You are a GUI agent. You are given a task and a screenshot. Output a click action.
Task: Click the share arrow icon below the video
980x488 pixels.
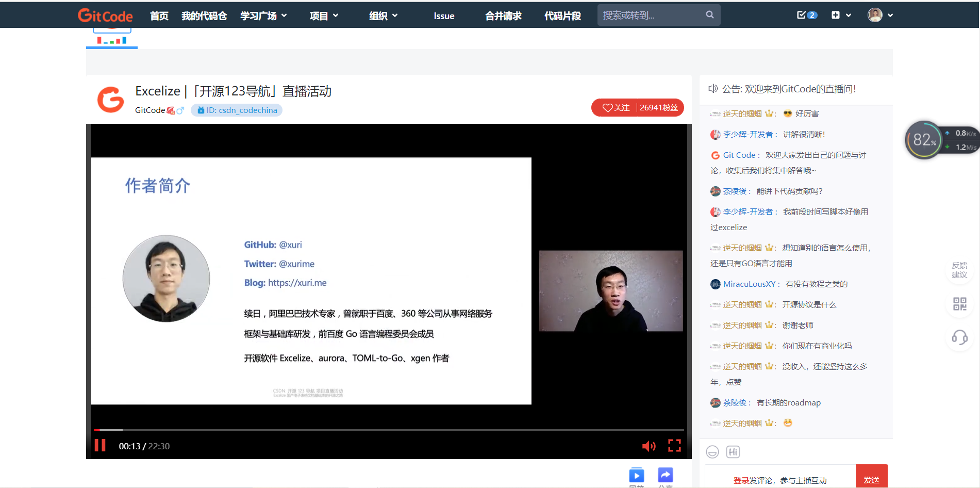(666, 475)
